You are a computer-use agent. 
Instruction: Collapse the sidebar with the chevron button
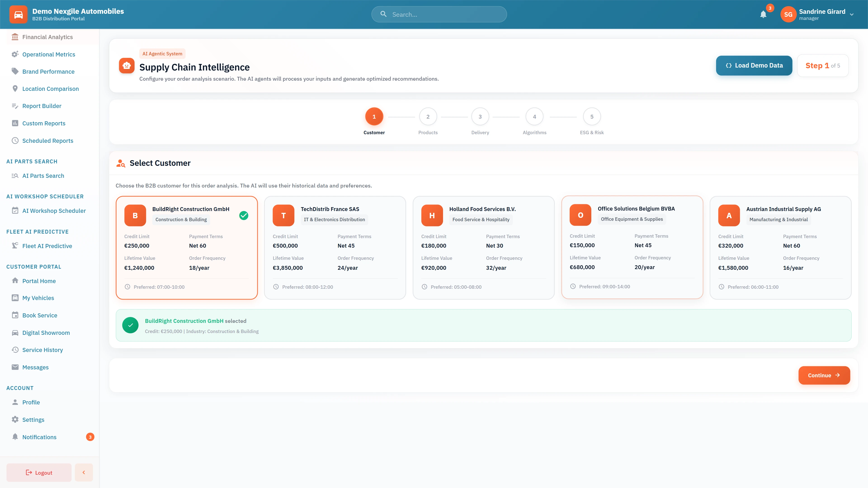tap(84, 472)
